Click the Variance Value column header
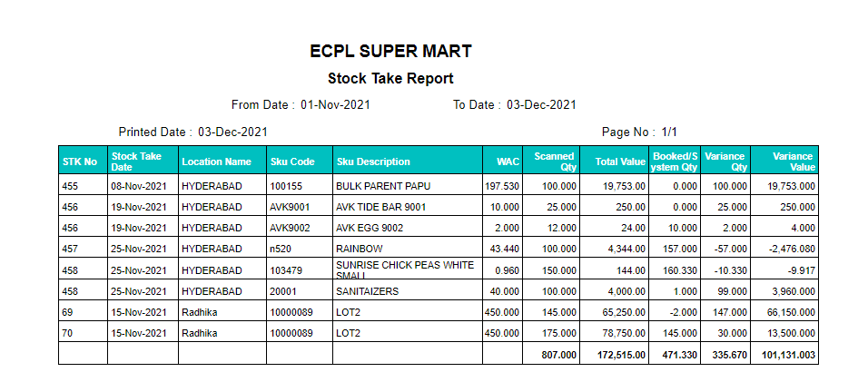 pyautogui.click(x=787, y=162)
